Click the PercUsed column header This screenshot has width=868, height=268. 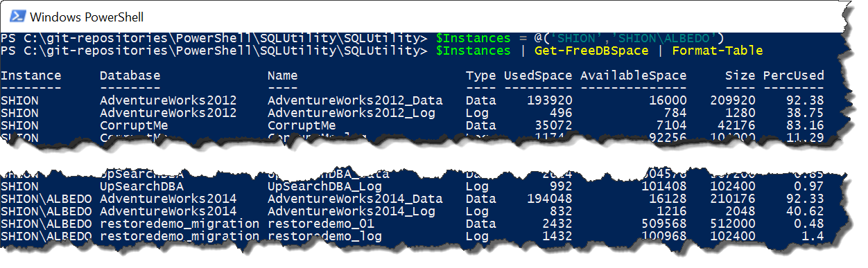[794, 75]
